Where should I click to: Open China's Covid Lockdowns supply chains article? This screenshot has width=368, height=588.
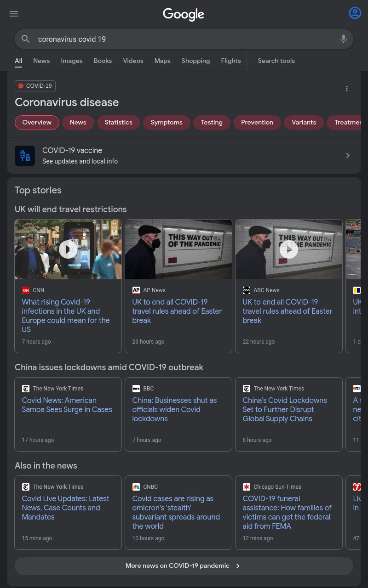(285, 409)
